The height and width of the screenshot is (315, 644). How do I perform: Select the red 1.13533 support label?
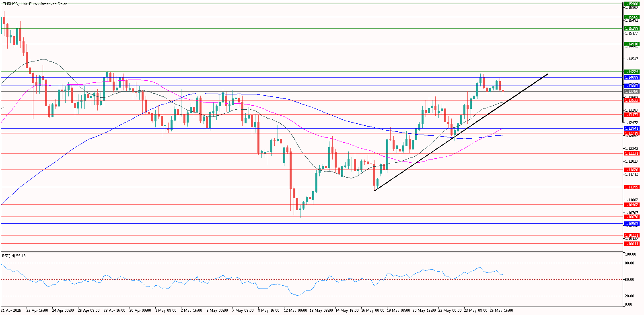(632, 100)
